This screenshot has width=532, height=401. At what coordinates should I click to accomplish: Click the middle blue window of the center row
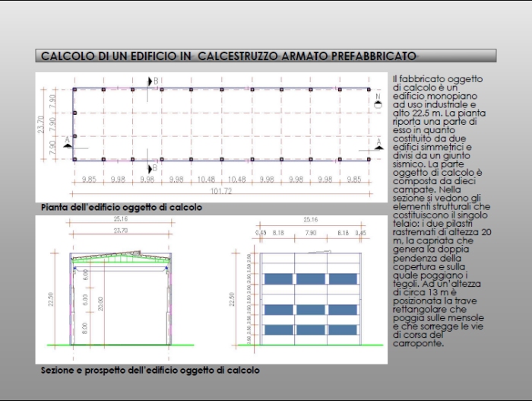click(x=309, y=310)
